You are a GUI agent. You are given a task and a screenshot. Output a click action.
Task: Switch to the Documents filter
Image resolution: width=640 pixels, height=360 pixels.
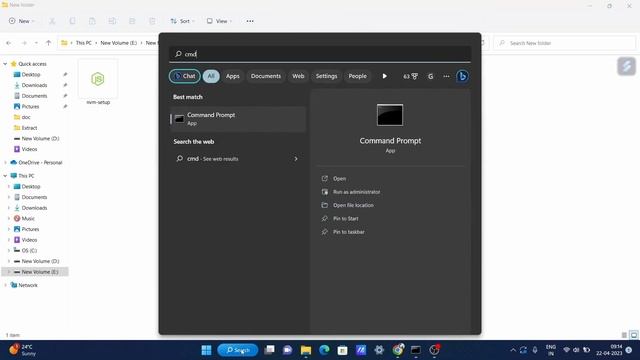point(266,76)
